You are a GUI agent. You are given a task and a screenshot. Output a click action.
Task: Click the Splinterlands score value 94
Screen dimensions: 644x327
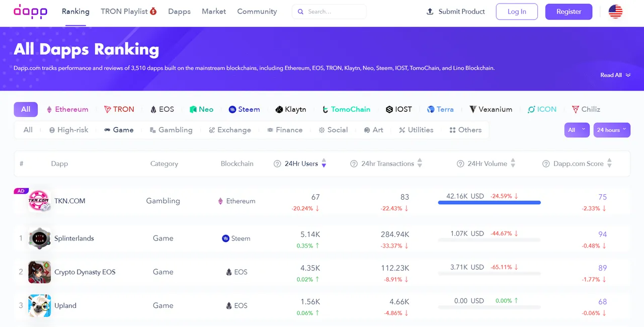click(602, 234)
